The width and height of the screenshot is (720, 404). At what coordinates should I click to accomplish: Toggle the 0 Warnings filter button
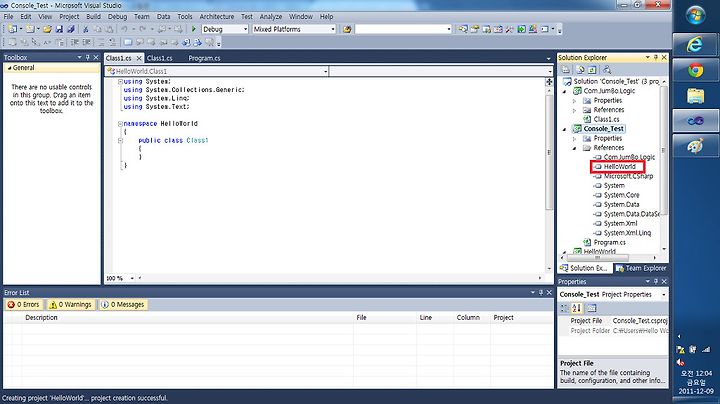71,304
